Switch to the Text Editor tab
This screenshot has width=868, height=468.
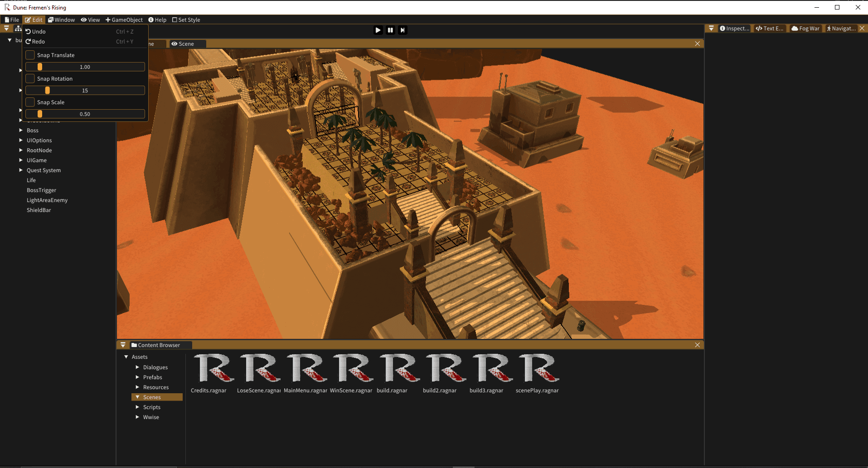click(770, 28)
